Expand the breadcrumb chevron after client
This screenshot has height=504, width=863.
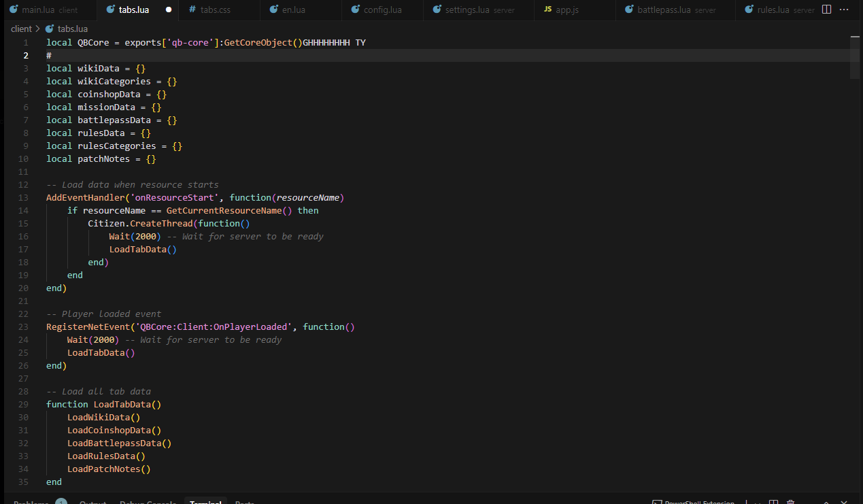(x=38, y=29)
